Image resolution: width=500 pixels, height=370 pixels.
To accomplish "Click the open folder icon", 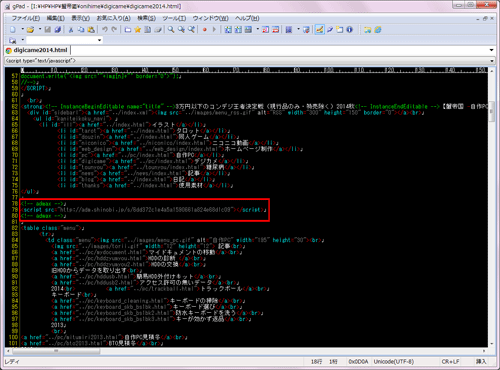I will coord(30,30).
